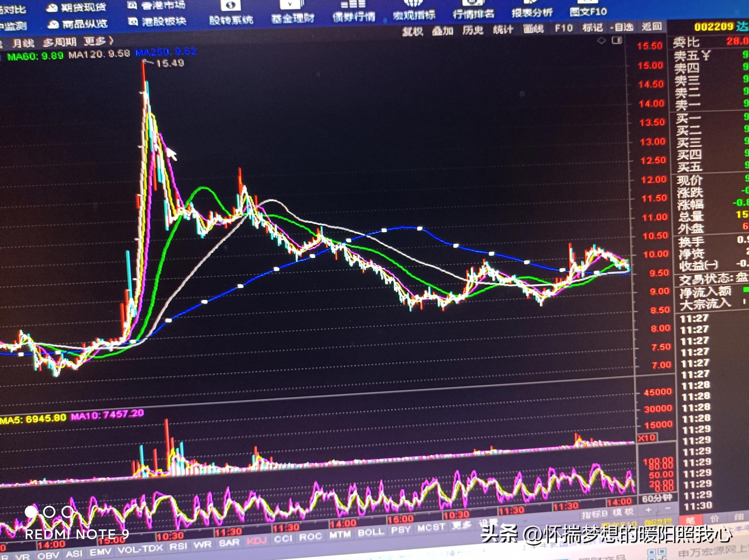Select the ASI indicator tab

pyautogui.click(x=74, y=554)
